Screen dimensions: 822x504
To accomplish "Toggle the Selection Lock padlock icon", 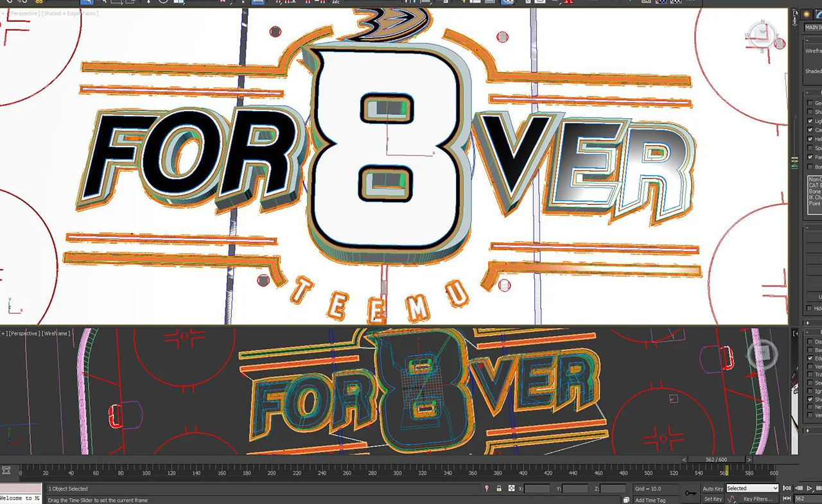I will 499,489.
